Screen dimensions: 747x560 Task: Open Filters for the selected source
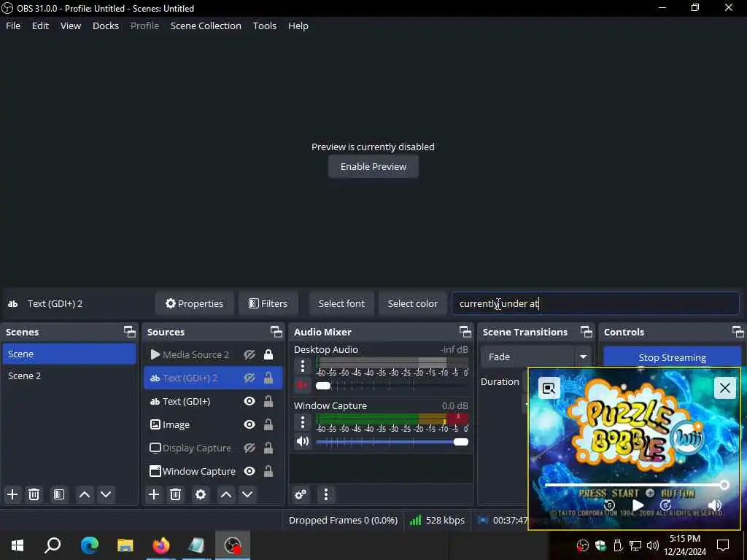[268, 303]
